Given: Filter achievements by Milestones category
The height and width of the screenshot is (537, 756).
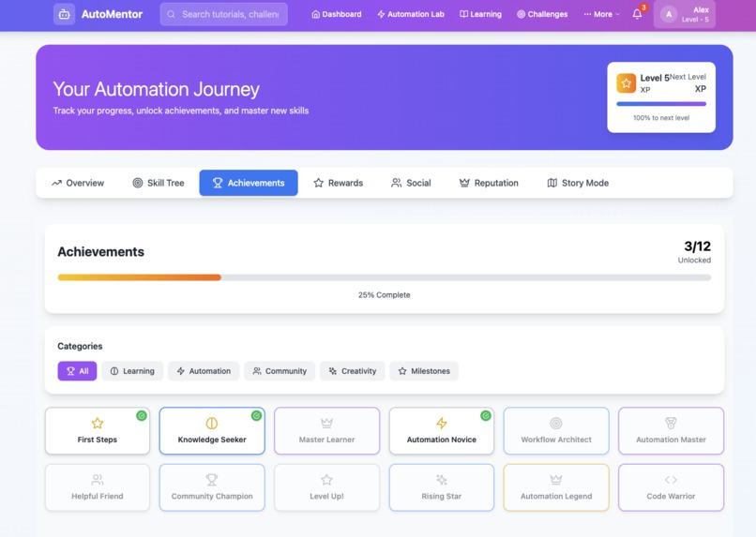Looking at the screenshot, I should pos(424,371).
